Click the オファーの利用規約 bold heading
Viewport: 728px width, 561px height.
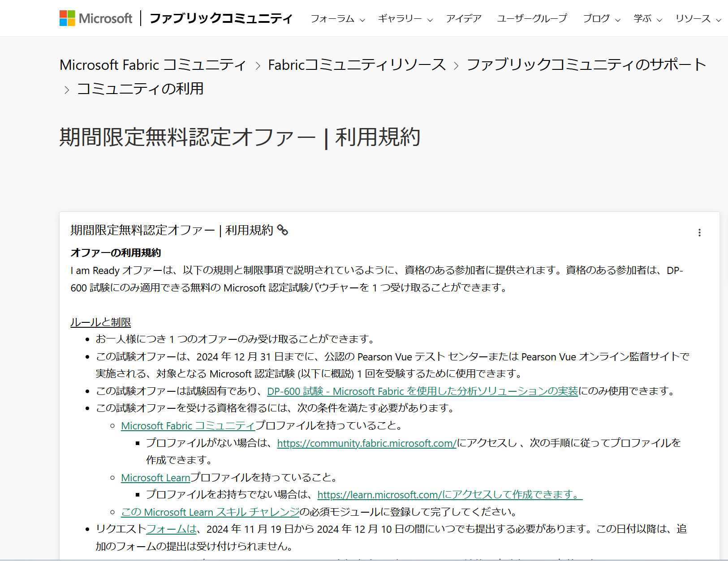pos(116,253)
